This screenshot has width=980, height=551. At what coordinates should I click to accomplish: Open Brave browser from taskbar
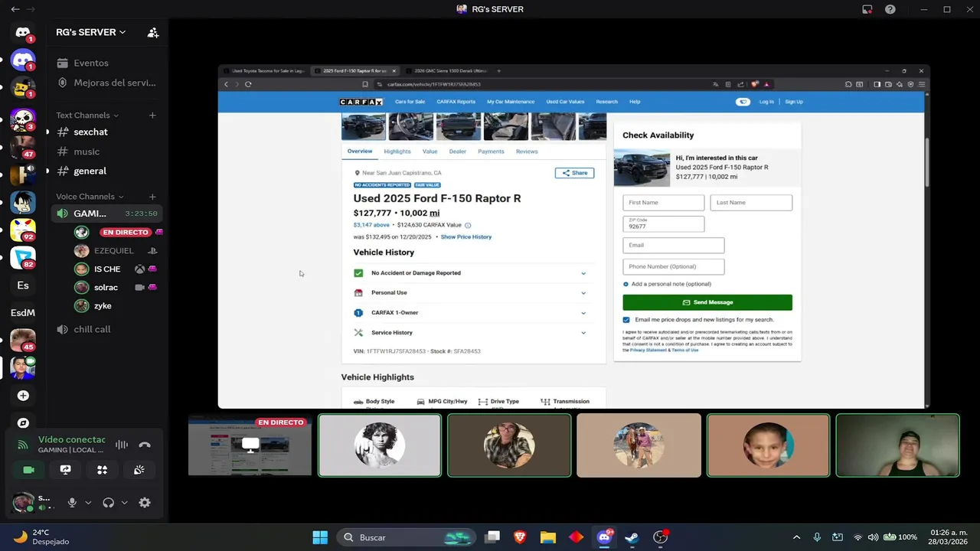(520, 537)
